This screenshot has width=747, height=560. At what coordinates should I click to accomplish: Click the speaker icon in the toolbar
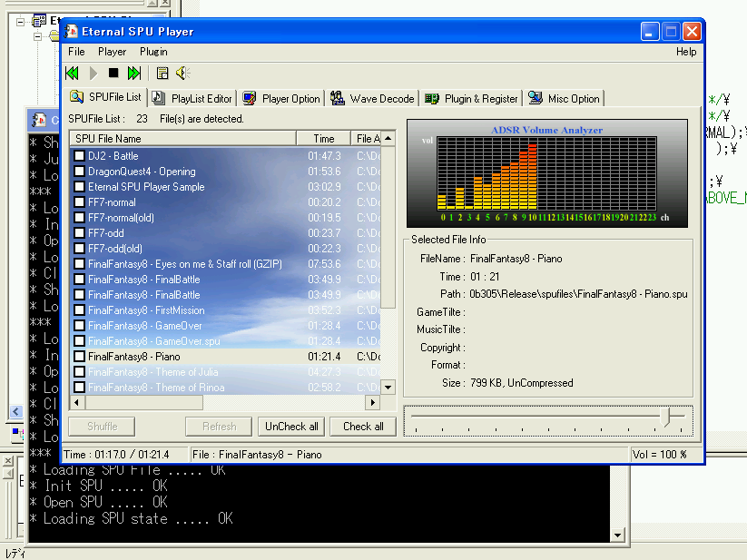tap(183, 74)
